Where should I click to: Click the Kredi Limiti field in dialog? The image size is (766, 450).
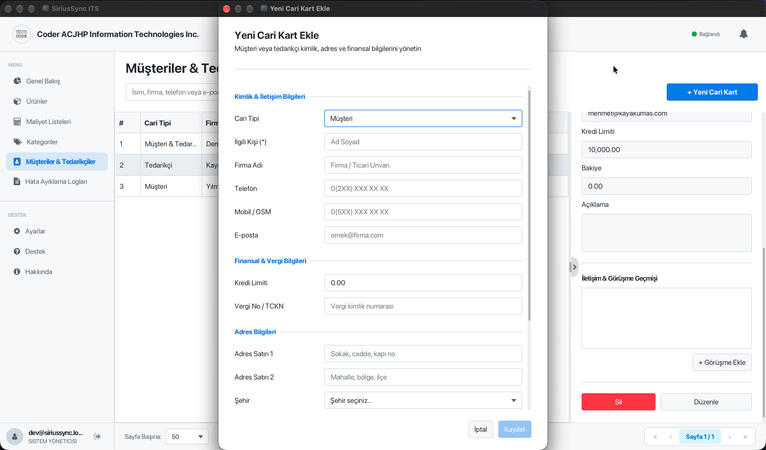pos(423,283)
